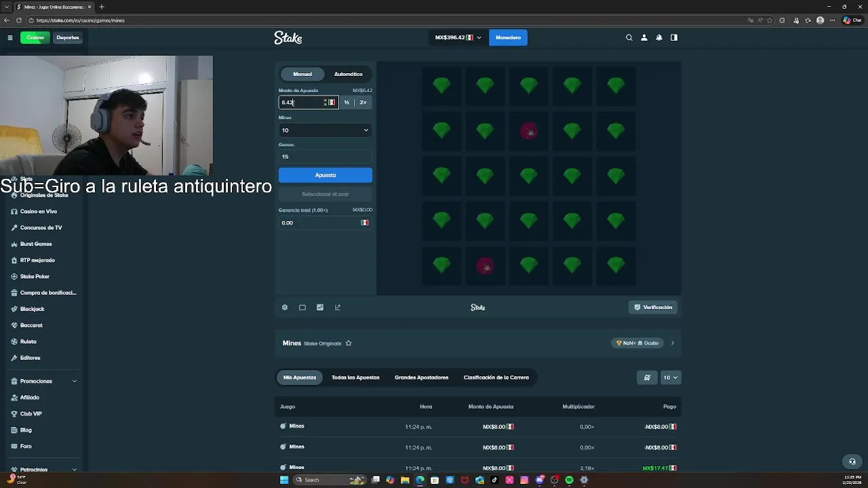Image resolution: width=868 pixels, height=488 pixels.
Task: Click the Windows taskbar Search box
Action: [330, 480]
